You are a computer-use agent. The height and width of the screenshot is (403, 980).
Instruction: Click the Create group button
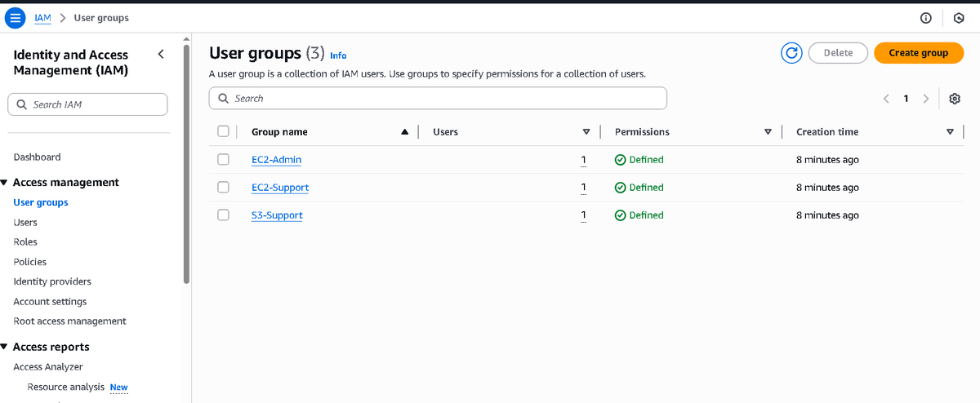(x=919, y=53)
